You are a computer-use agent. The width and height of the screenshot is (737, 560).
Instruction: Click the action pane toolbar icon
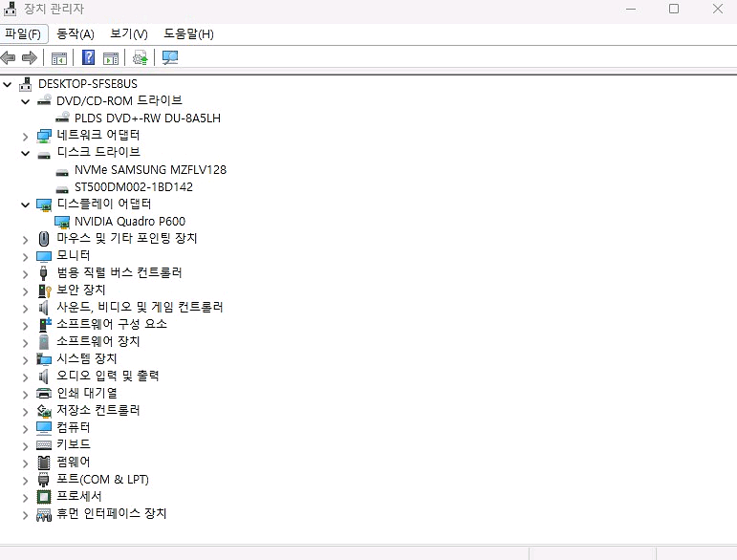[x=111, y=58]
